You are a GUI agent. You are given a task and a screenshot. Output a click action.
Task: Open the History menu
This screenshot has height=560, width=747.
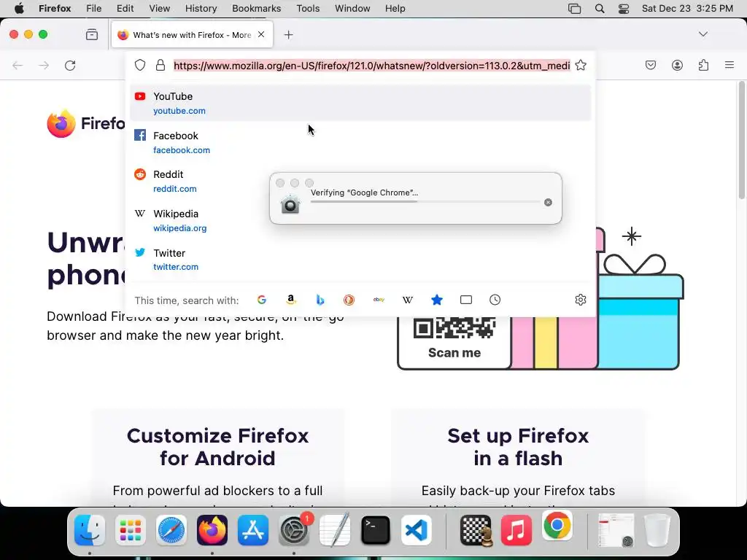click(x=201, y=9)
